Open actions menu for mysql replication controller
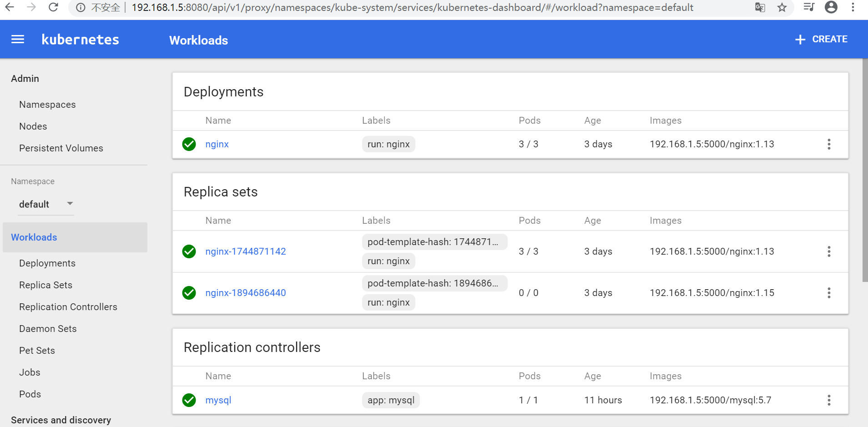 (x=829, y=400)
